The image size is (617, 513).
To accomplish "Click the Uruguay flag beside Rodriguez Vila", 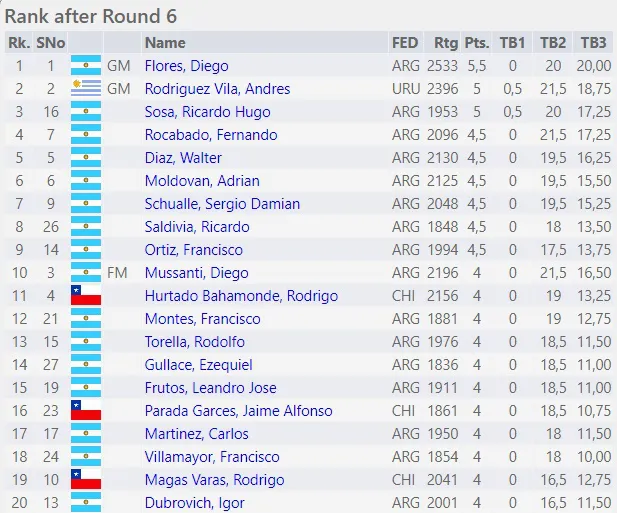I will click(x=86, y=89).
